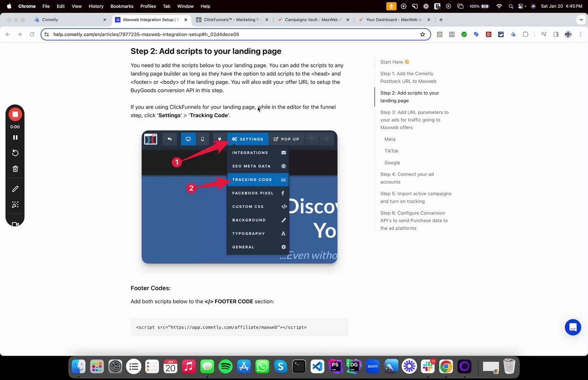
Task: Open DataGrip from the Dock
Action: click(354, 366)
